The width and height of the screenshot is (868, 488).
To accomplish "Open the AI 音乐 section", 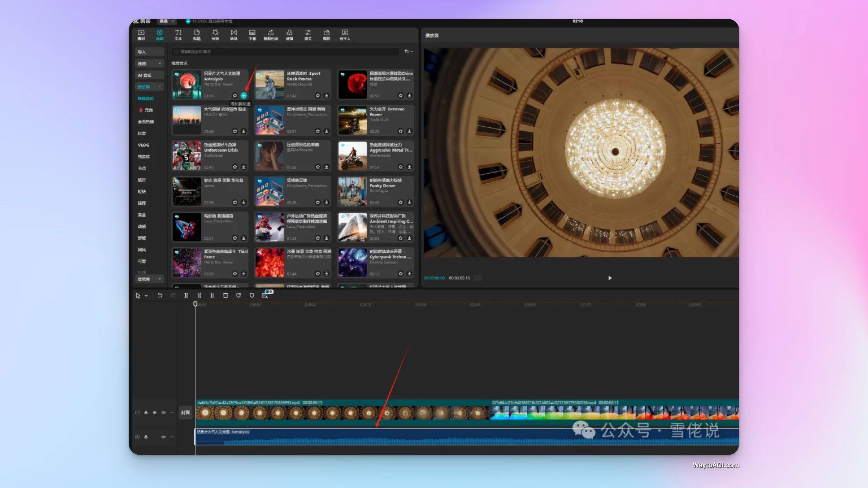I will point(149,75).
